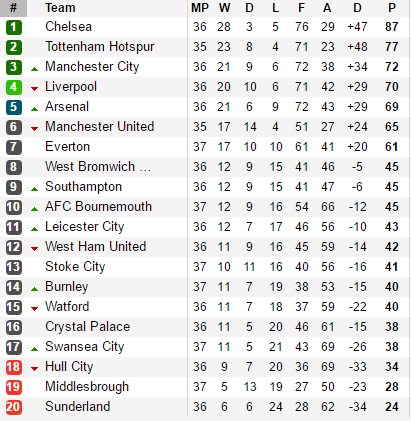Click the green up arrow beside Manchester City
The image size is (411, 421).
(34, 69)
